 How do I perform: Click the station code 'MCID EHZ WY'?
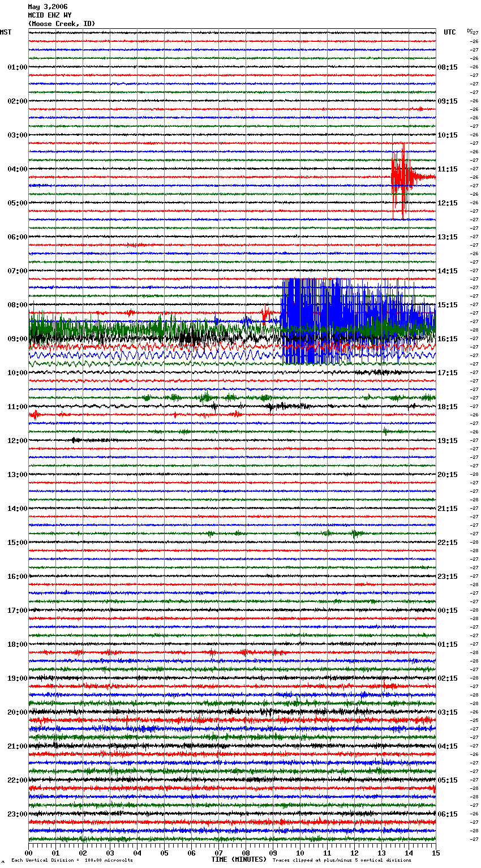[50, 15]
